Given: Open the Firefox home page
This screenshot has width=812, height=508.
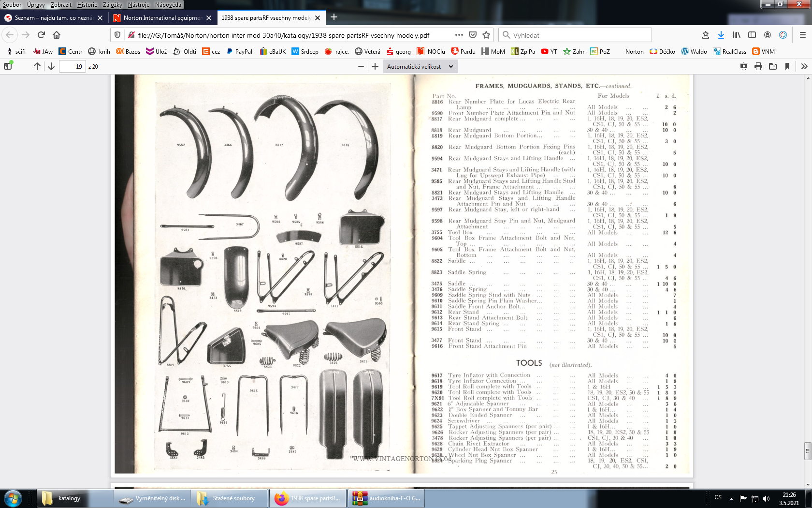Looking at the screenshot, I should (x=57, y=35).
